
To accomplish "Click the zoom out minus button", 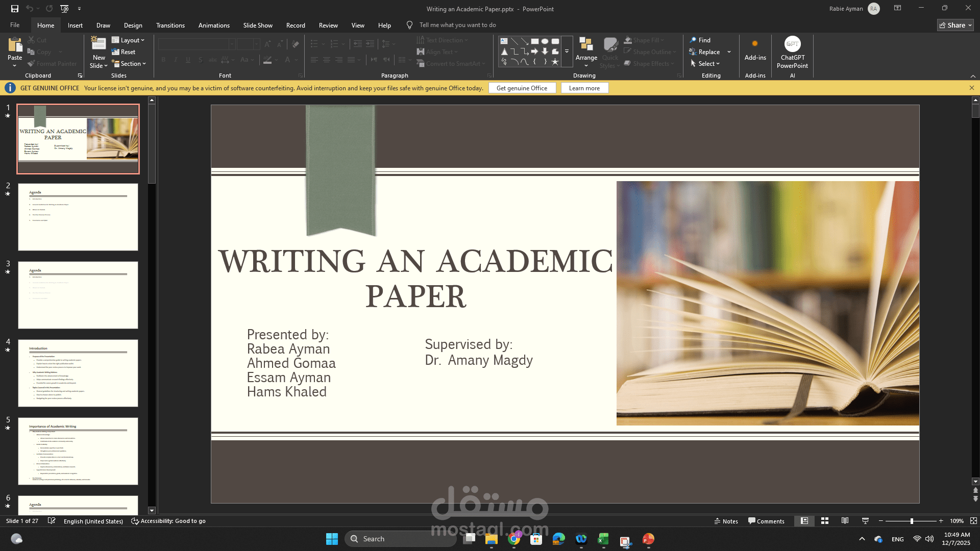I will (881, 521).
